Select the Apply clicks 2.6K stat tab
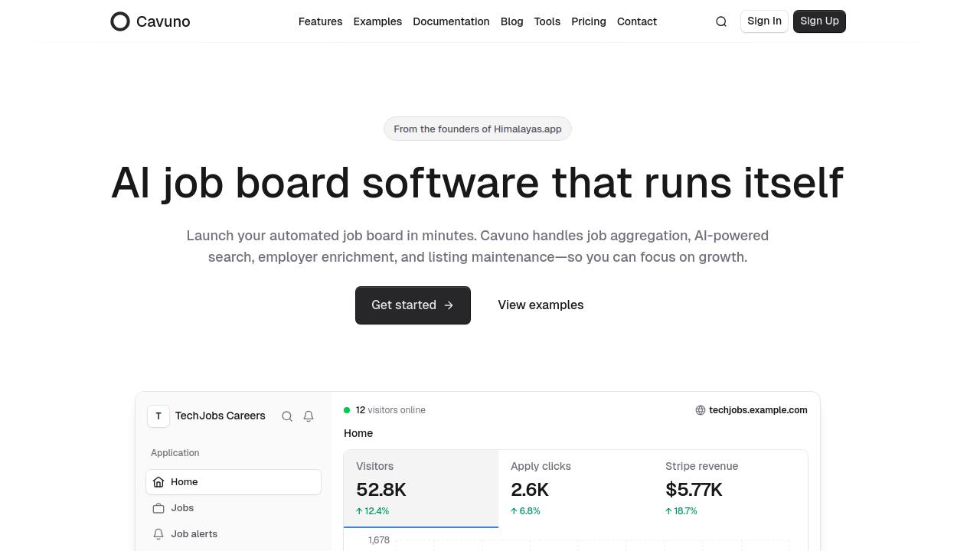The width and height of the screenshot is (980, 551). coord(576,488)
